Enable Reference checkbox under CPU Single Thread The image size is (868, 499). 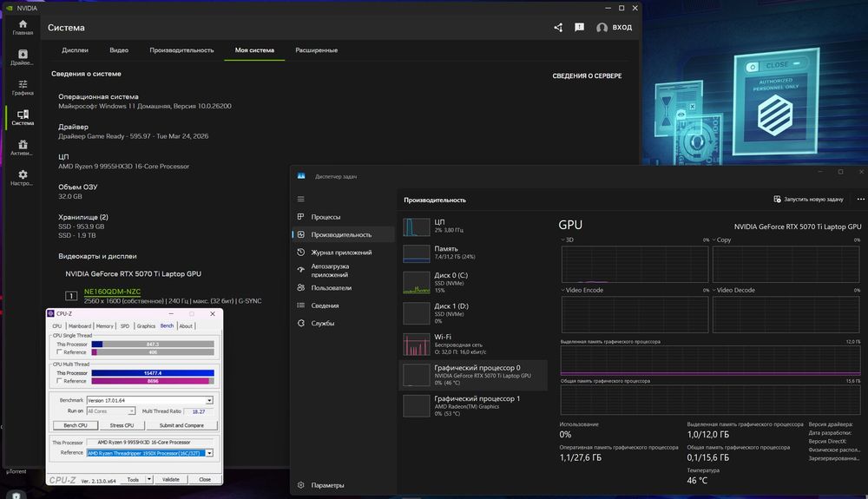pos(59,351)
